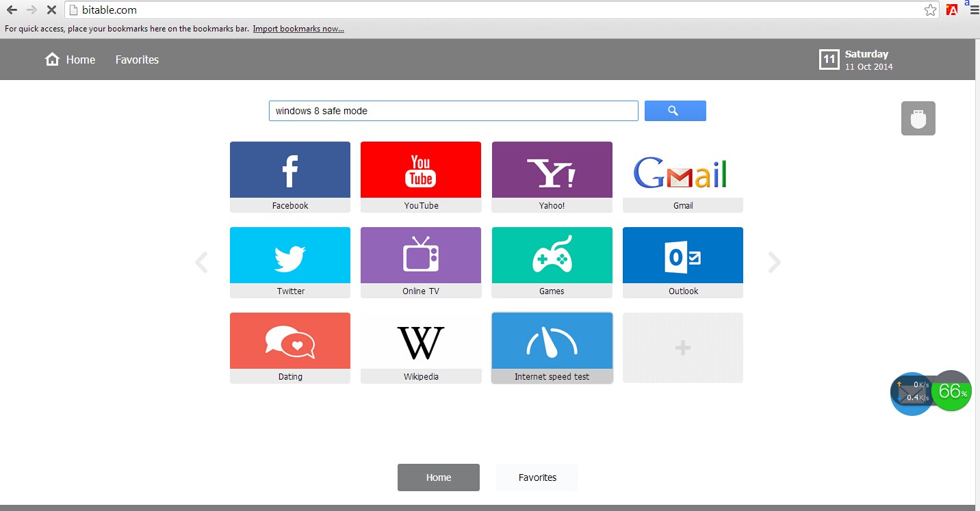
Task: Switch to the bottom Favorites tab
Action: (x=537, y=477)
